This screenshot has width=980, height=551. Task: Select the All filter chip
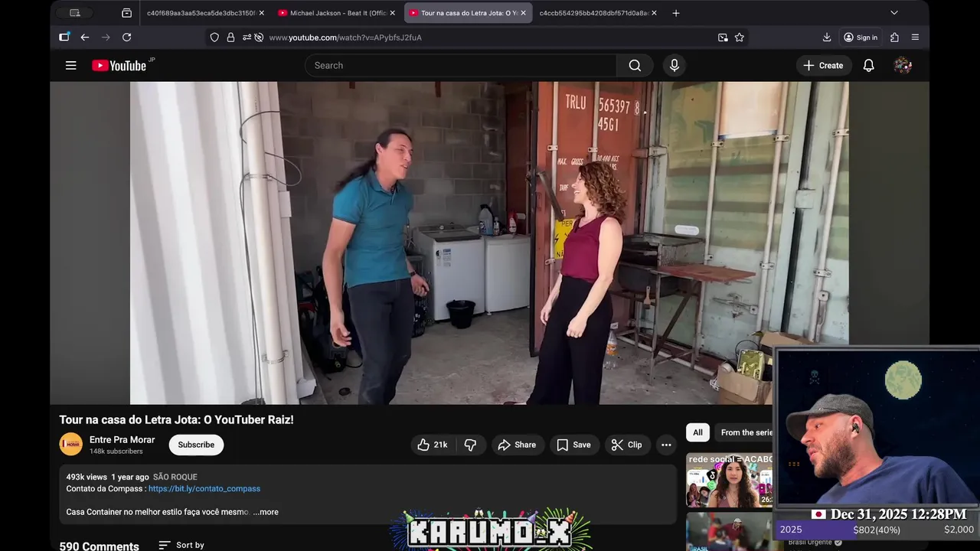[x=697, y=432]
